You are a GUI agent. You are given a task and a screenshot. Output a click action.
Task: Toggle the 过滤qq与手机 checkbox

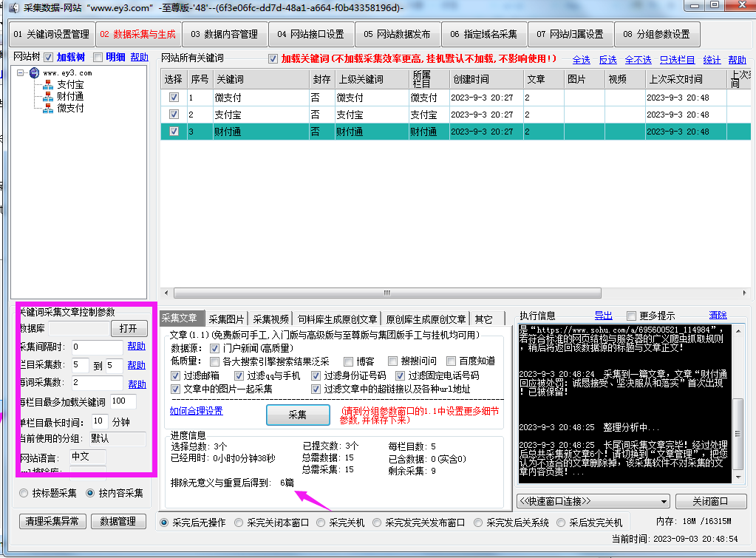tap(239, 375)
